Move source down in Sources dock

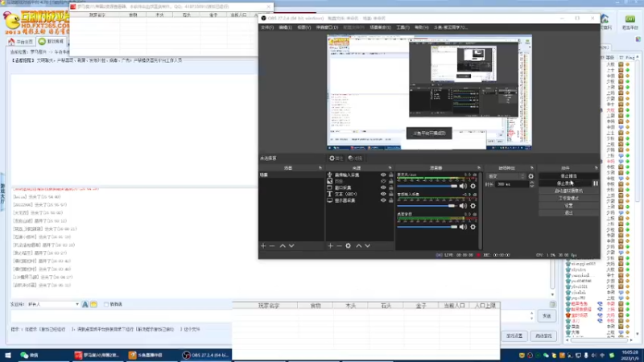[x=368, y=246]
